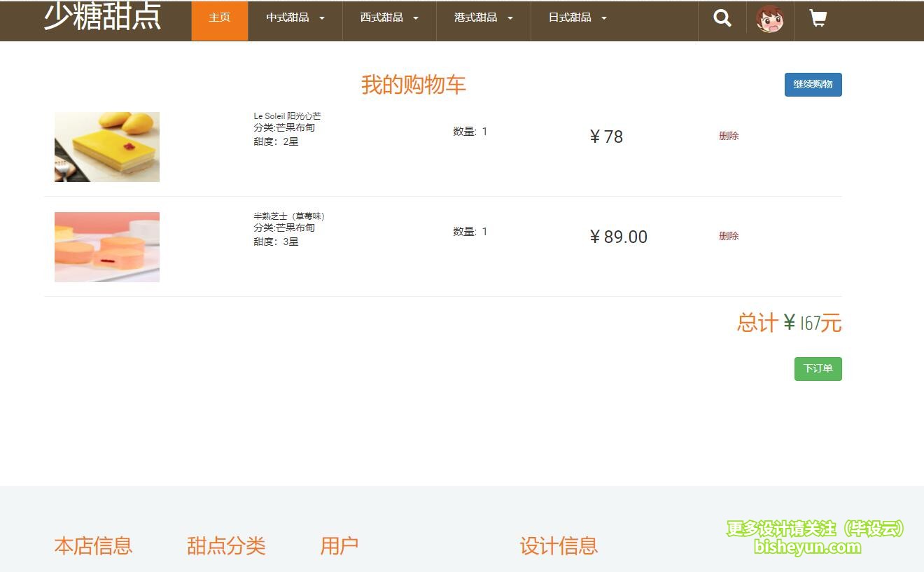924x572 pixels.
Task: Go to the 主页 home tab
Action: point(219,18)
